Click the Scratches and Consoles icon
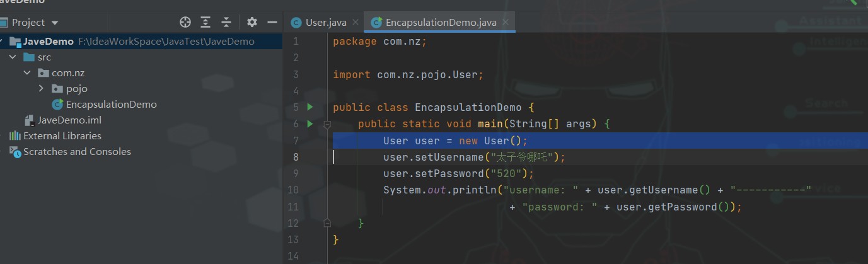868x264 pixels. click(14, 152)
